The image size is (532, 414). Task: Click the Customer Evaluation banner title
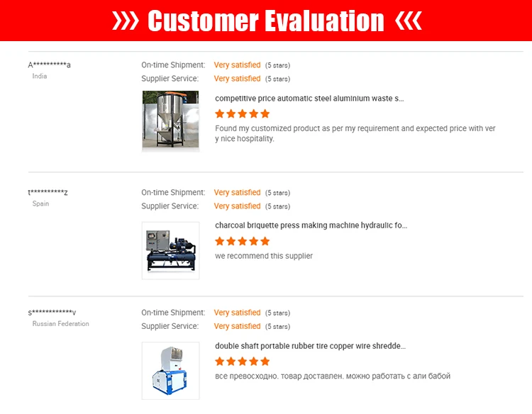click(266, 21)
